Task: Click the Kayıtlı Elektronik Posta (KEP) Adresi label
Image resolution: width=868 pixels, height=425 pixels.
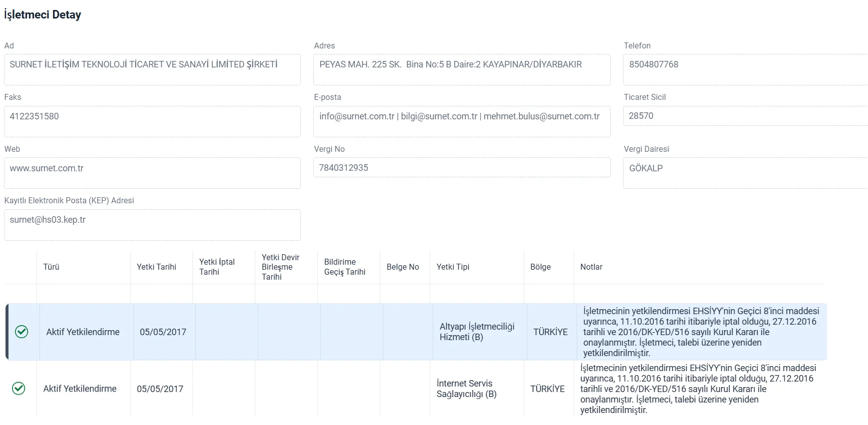Action: coord(69,200)
